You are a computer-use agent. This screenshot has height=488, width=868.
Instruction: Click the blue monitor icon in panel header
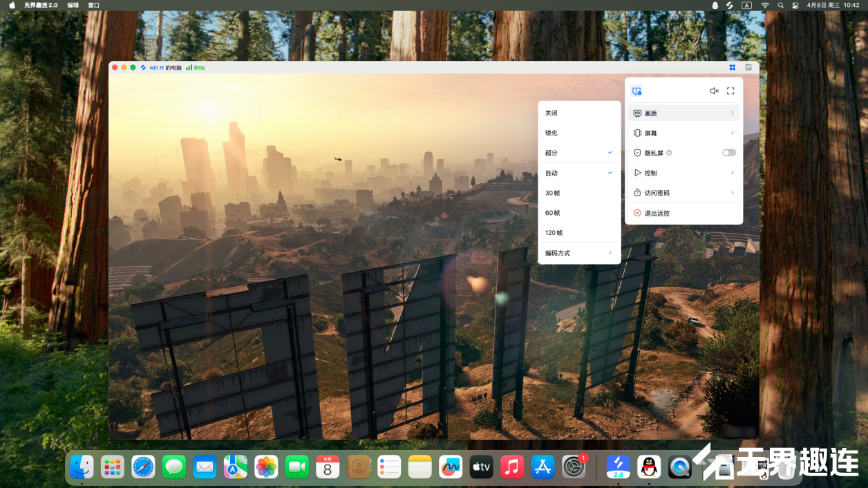click(x=636, y=91)
